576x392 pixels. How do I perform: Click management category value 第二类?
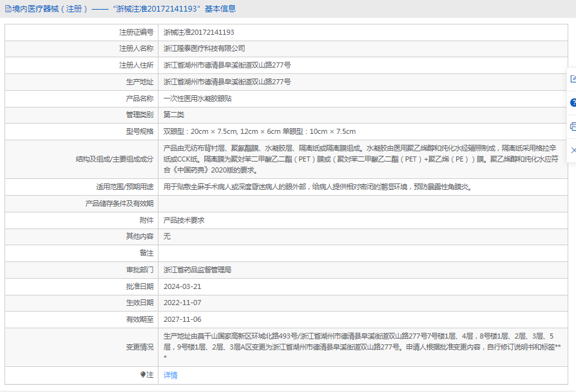(x=173, y=115)
